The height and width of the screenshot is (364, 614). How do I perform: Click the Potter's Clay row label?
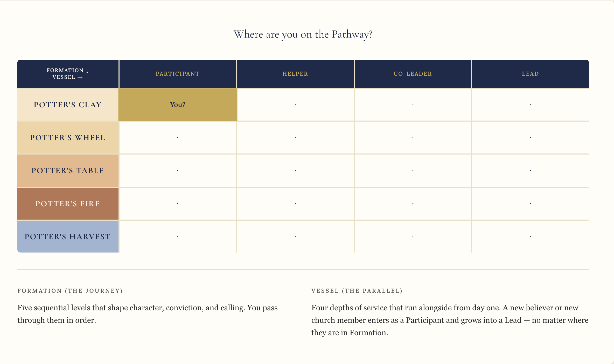coord(68,104)
